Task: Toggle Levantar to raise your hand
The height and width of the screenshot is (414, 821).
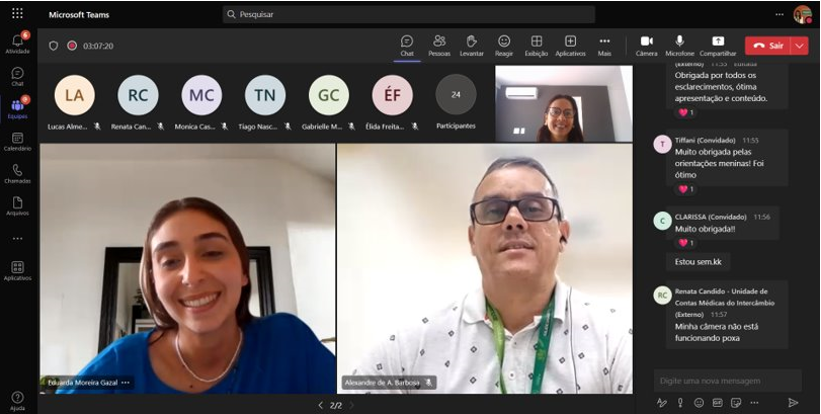Action: tap(471, 44)
